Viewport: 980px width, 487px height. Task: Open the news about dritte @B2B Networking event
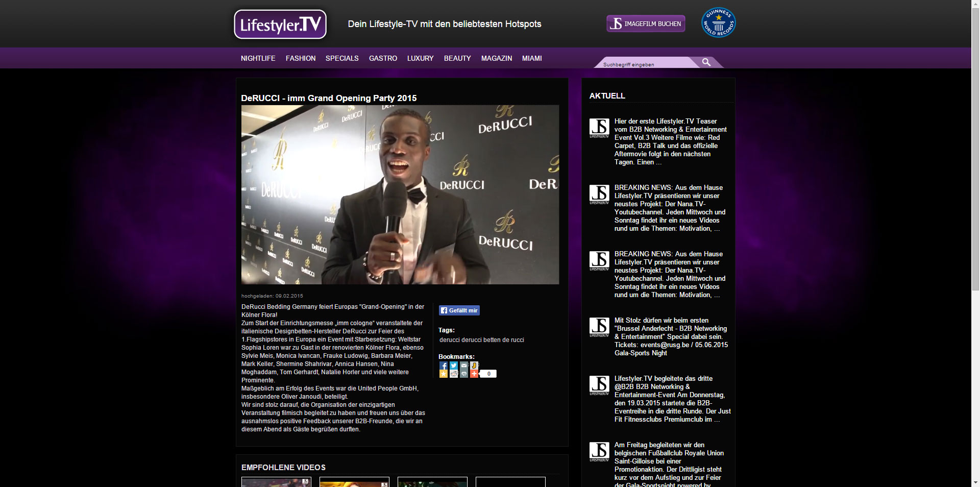(x=673, y=399)
